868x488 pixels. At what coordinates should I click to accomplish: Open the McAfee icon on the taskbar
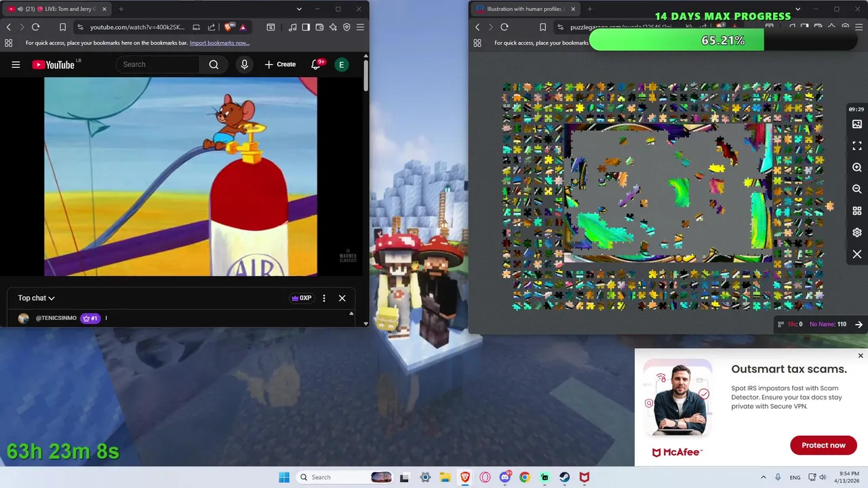(584, 477)
